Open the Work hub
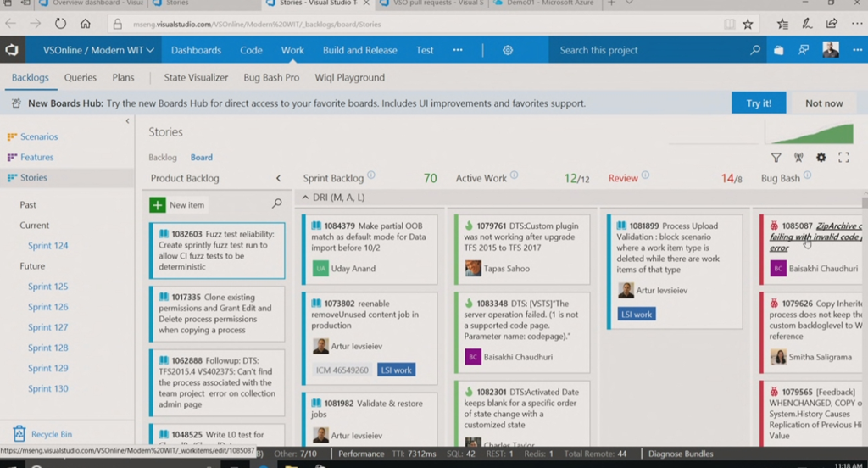The width and height of the screenshot is (868, 468). tap(292, 50)
